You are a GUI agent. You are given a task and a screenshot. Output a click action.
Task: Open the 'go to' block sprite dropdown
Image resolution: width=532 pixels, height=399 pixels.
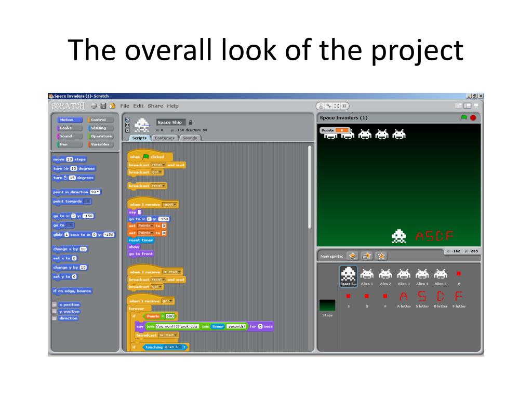70,225
